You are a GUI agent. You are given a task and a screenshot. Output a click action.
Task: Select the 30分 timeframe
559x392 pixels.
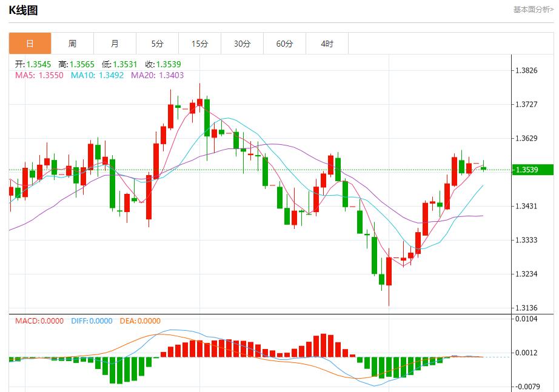pyautogui.click(x=242, y=43)
